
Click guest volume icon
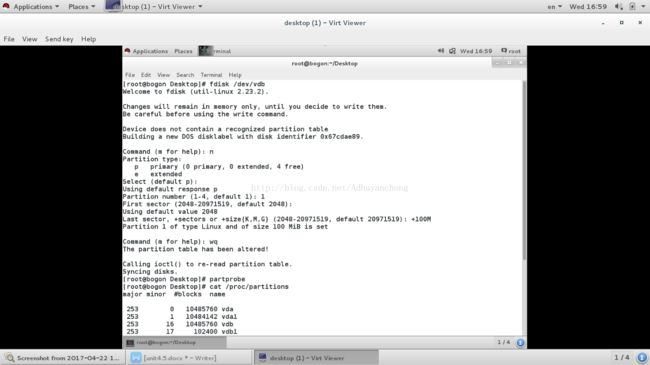tap(441, 51)
